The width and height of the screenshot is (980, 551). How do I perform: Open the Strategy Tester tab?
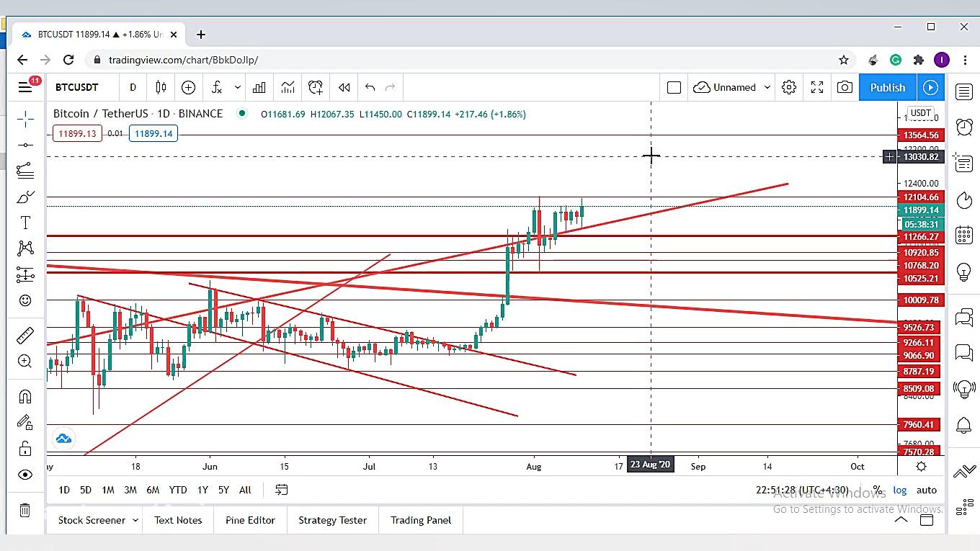[332, 520]
